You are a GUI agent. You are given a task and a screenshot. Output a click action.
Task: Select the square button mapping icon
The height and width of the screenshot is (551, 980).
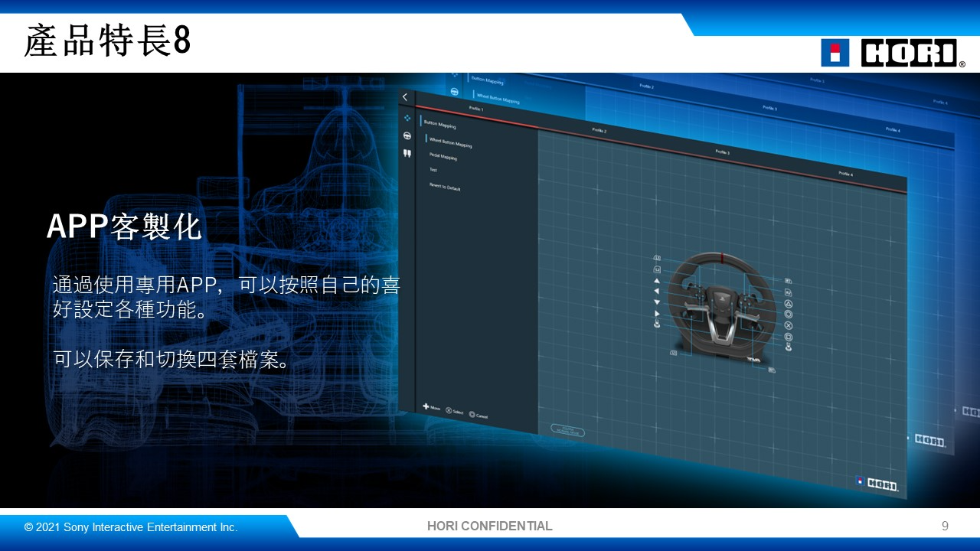[x=789, y=337]
